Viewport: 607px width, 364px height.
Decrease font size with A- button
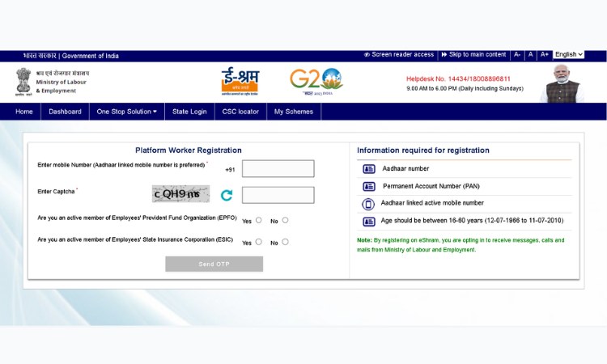pyautogui.click(x=517, y=54)
